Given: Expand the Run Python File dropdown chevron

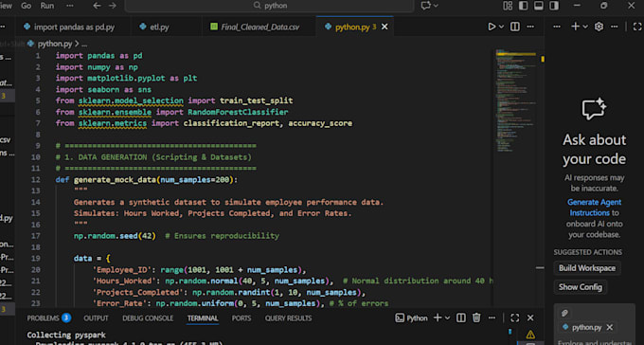Looking at the screenshot, I should [502, 27].
